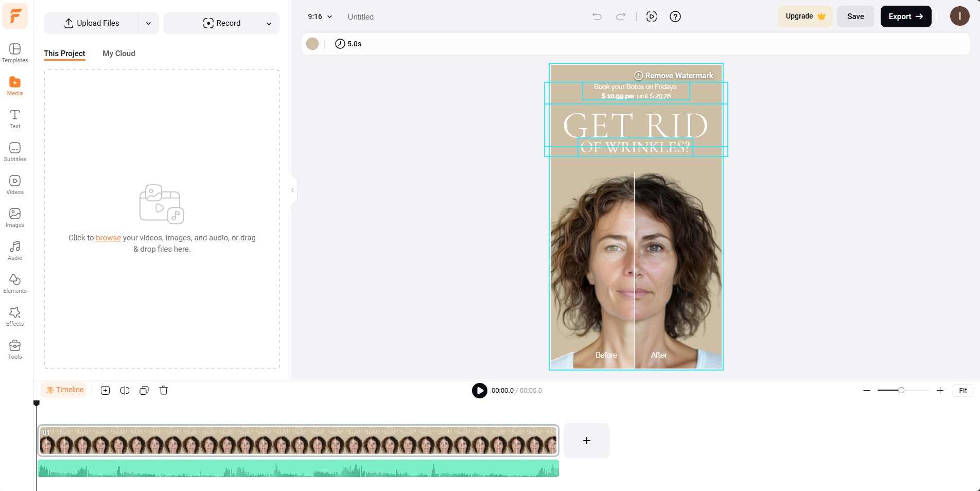
Task: Redo the last action
Action: point(621,16)
